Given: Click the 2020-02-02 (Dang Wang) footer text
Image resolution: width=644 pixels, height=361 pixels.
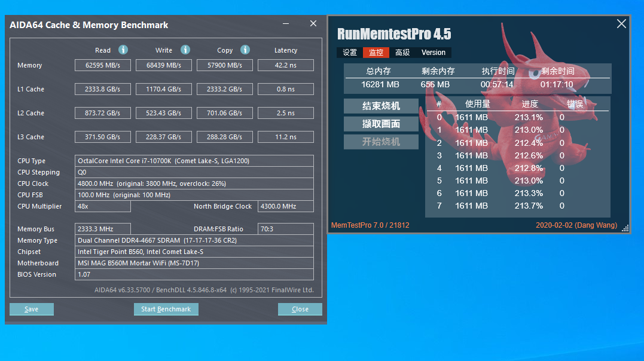Looking at the screenshot, I should (576, 225).
